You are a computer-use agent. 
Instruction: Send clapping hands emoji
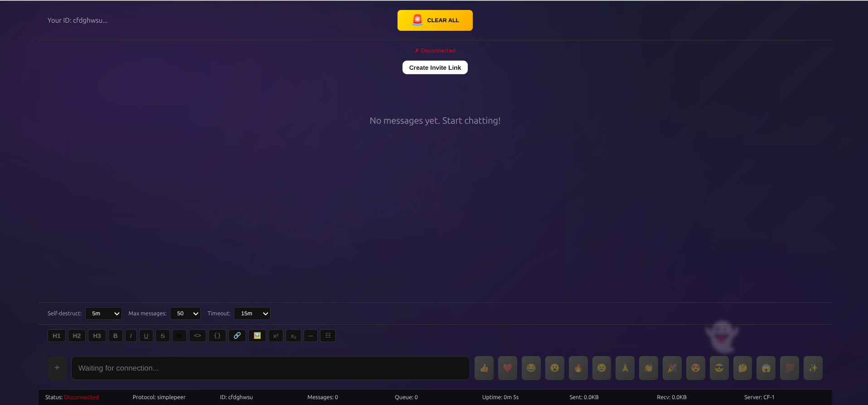pos(649,368)
